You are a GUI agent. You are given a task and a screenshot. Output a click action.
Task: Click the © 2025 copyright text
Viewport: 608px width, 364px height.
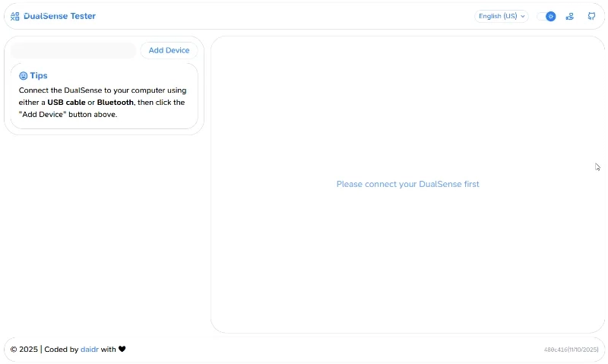pos(24,350)
